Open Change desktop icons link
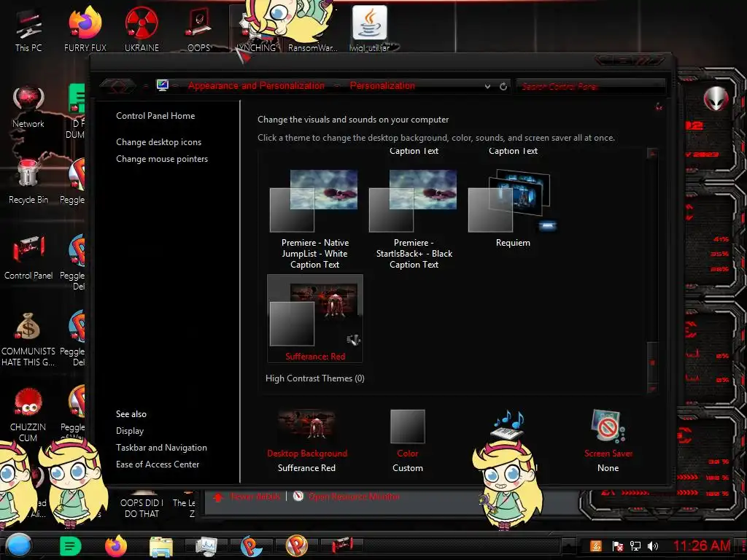Image resolution: width=747 pixels, height=560 pixels. point(158,142)
